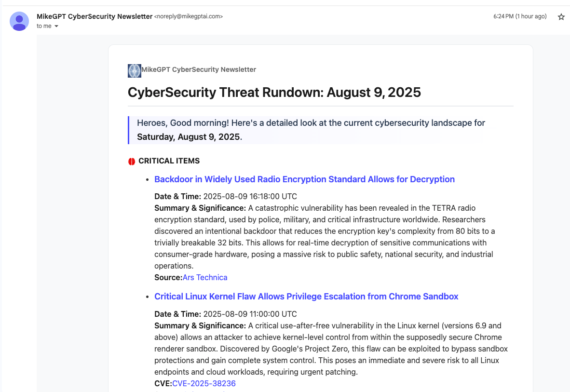The height and width of the screenshot is (392, 570).
Task: Expand recipient details arrow beside "to me"
Action: point(56,27)
